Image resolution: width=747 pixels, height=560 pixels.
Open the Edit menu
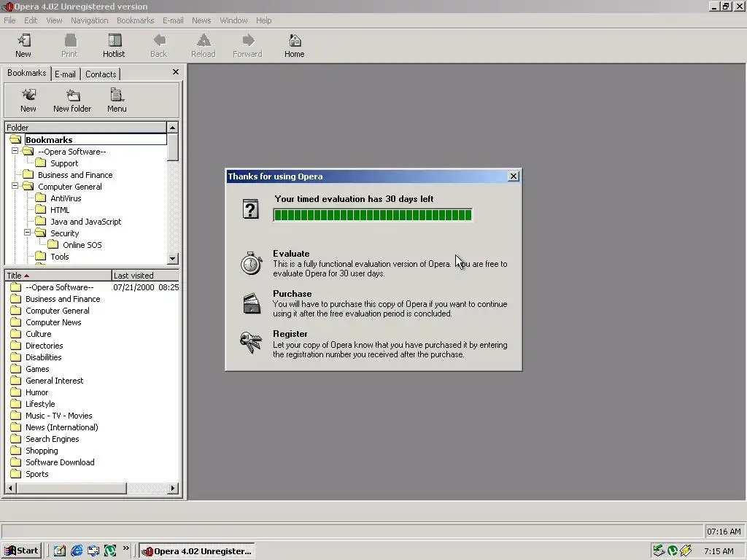pos(31,20)
